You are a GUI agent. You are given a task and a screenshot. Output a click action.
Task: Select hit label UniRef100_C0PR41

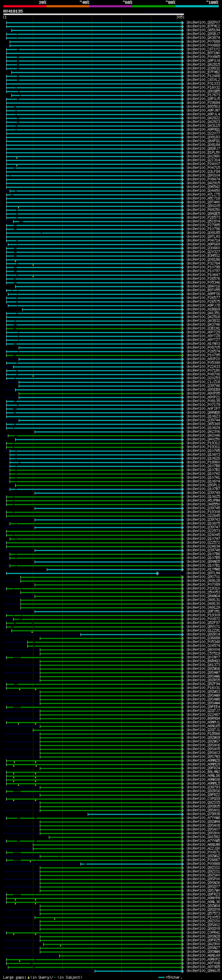tap(203, 932)
